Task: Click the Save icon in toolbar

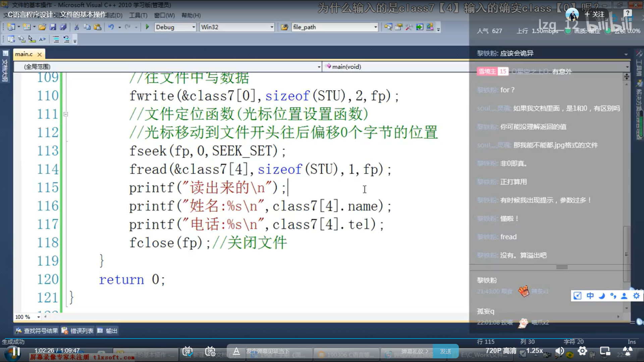Action: point(53,27)
